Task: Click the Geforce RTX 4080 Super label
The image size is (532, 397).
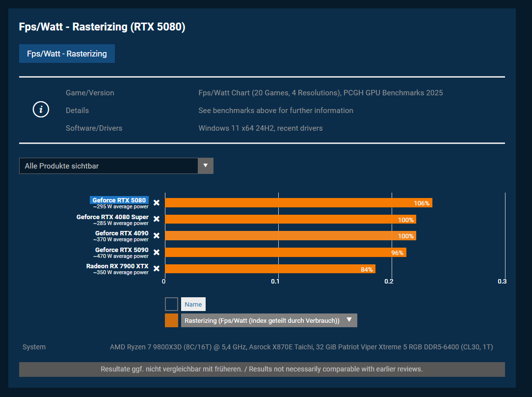Action: tap(112, 217)
